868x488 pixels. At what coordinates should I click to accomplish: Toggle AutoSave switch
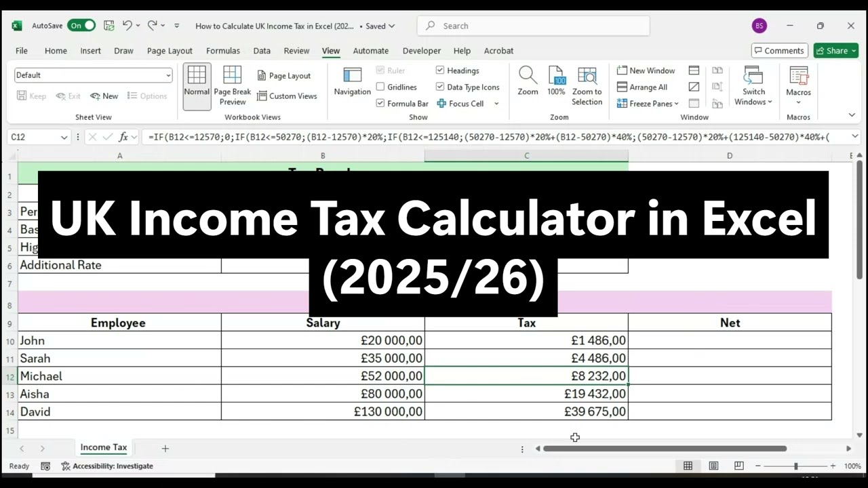(x=81, y=26)
